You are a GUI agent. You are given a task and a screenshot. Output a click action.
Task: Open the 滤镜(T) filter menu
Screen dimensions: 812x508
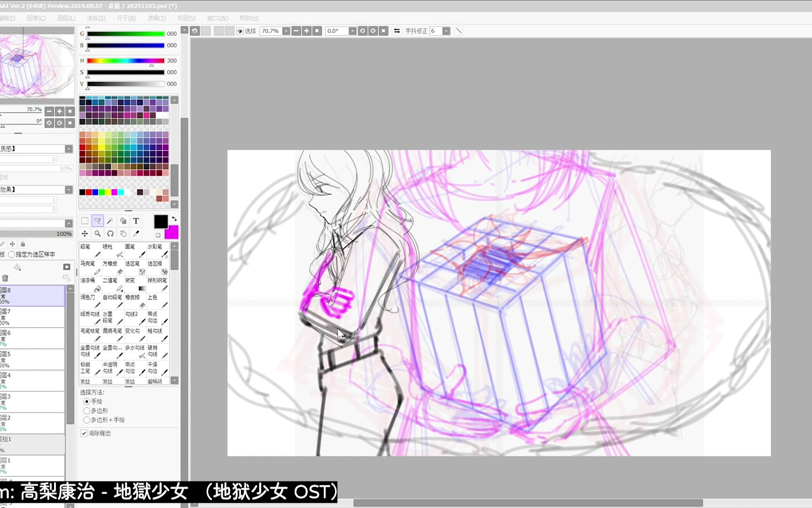(156, 18)
